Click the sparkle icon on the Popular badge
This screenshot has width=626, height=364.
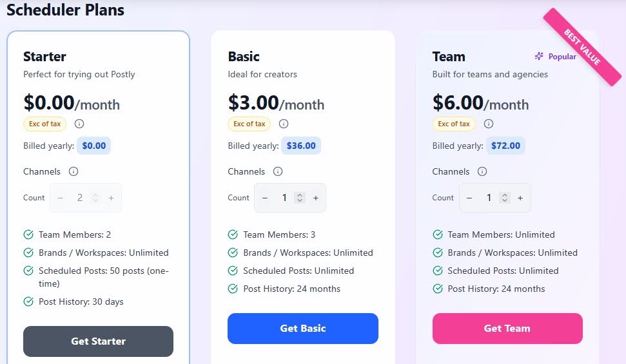pos(539,57)
